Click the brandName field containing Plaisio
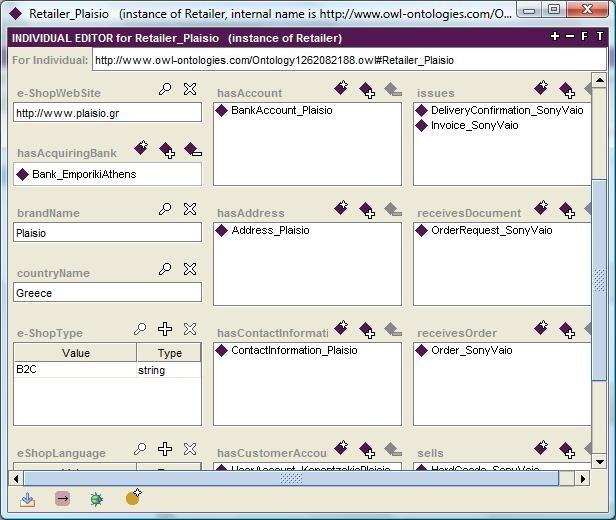Viewport: 616px width, 520px height. pyautogui.click(x=107, y=233)
